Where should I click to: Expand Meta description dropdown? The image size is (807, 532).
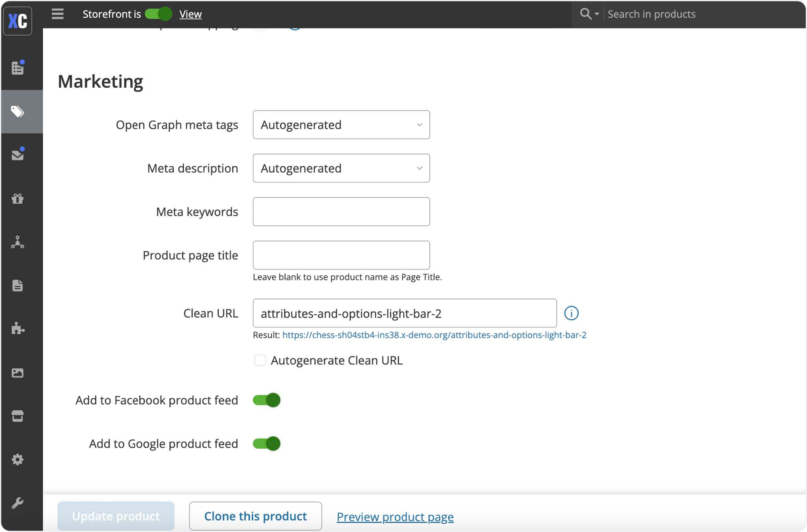pyautogui.click(x=341, y=168)
